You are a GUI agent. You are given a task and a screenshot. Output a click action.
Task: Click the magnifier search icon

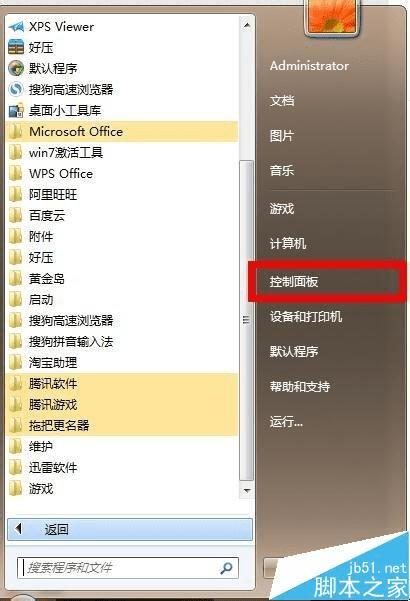(x=226, y=568)
